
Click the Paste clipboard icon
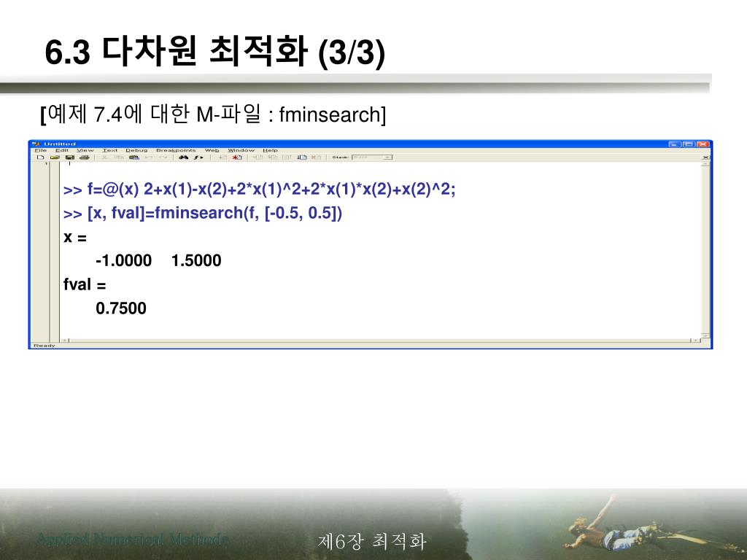(134, 157)
